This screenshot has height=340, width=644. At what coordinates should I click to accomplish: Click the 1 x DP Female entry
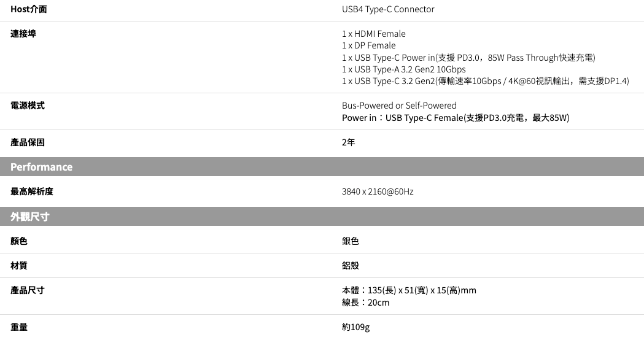coord(368,45)
